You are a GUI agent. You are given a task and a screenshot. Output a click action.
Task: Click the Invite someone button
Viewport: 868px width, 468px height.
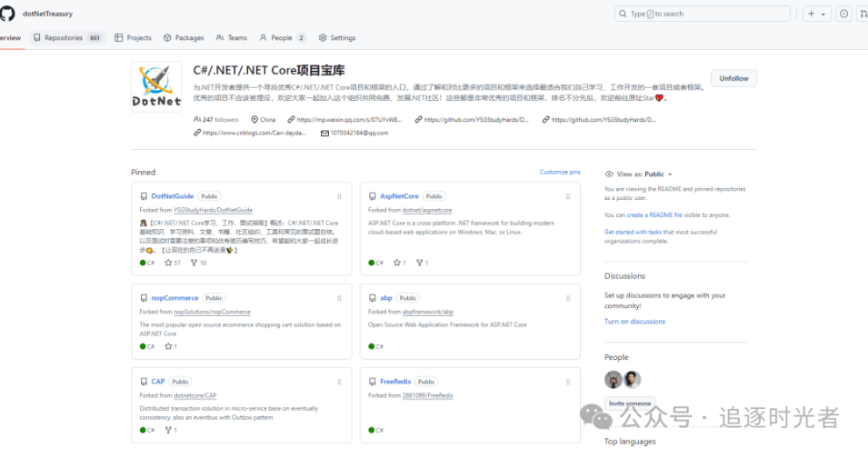click(630, 403)
